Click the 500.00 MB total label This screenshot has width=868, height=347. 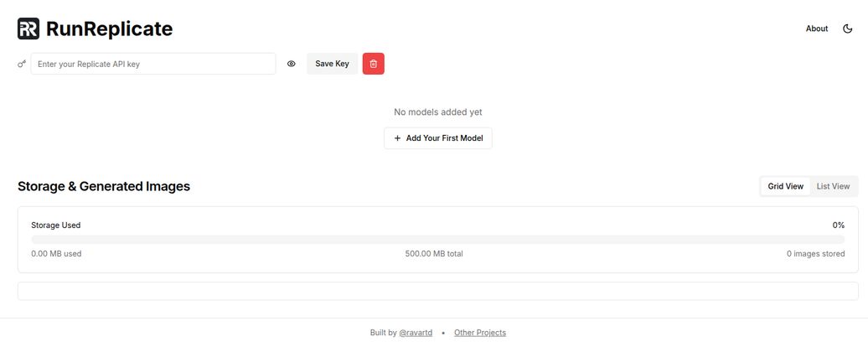pos(434,254)
